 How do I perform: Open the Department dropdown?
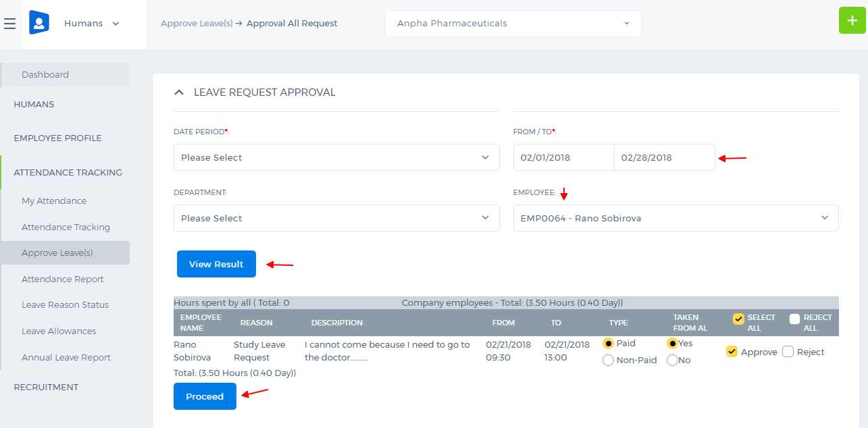tap(336, 218)
